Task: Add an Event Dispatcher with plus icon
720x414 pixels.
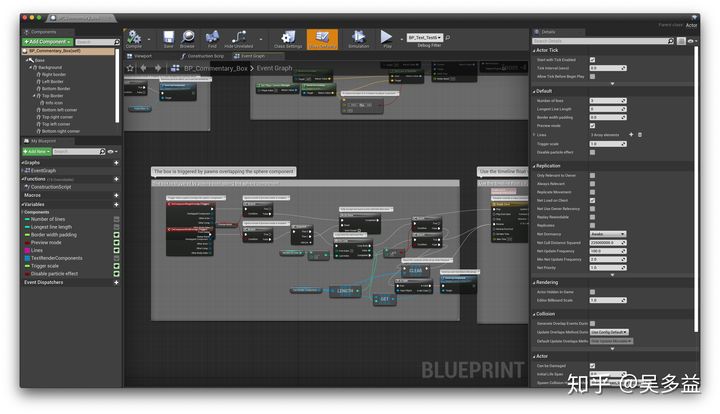Action: [x=116, y=283]
